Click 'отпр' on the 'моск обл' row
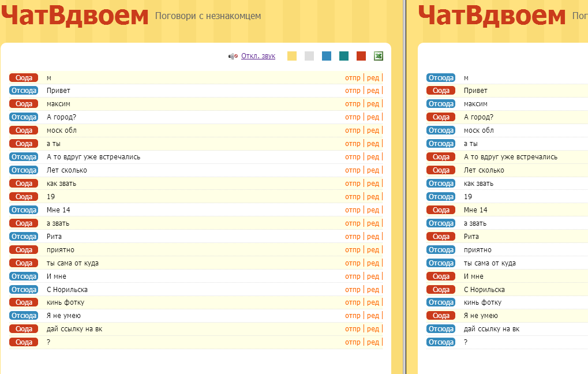Screen dimensions: 588x374 [353, 130]
